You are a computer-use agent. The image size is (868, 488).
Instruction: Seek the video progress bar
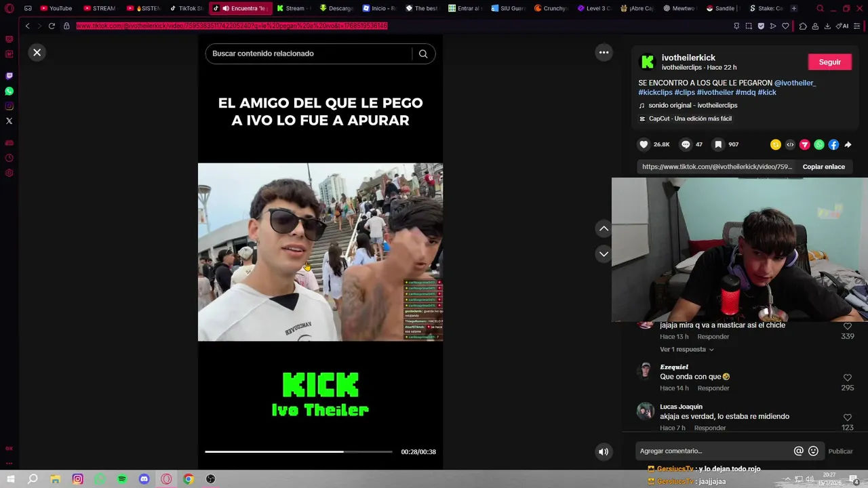tap(299, 451)
